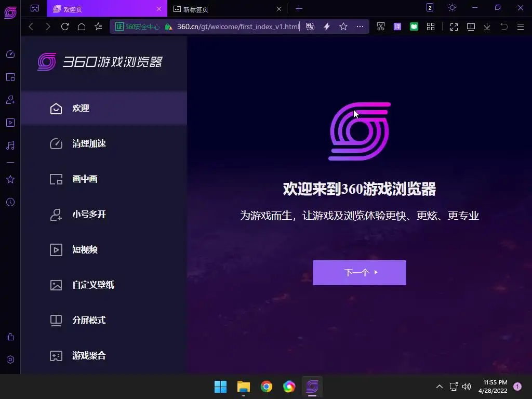
Task: Click the window count badge showing 2
Action: coord(430,7)
